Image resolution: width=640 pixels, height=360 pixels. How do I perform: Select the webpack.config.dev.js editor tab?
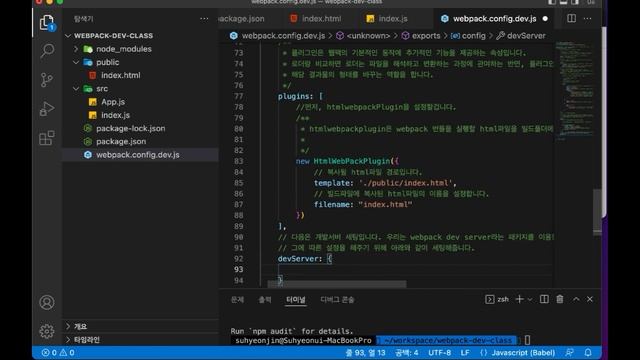coord(494,19)
